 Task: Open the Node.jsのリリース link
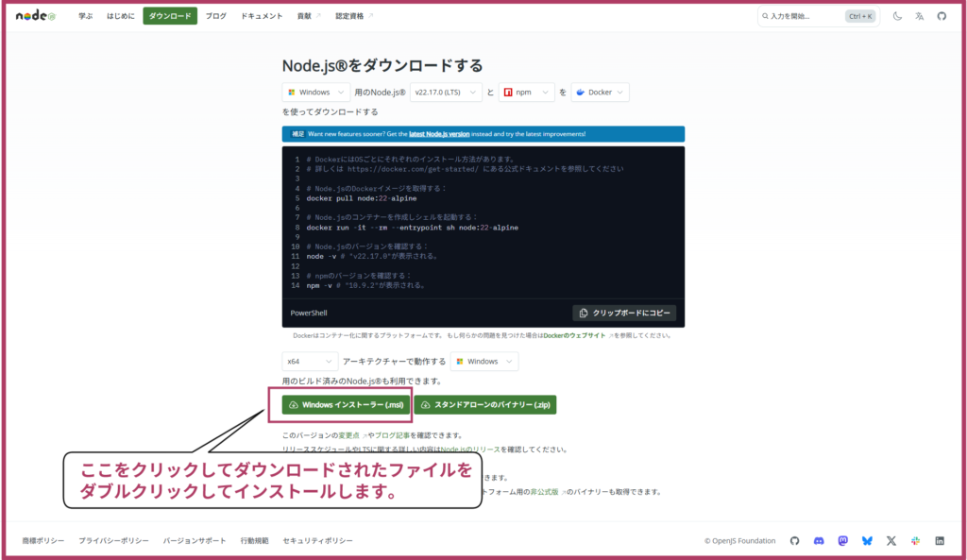pos(470,450)
